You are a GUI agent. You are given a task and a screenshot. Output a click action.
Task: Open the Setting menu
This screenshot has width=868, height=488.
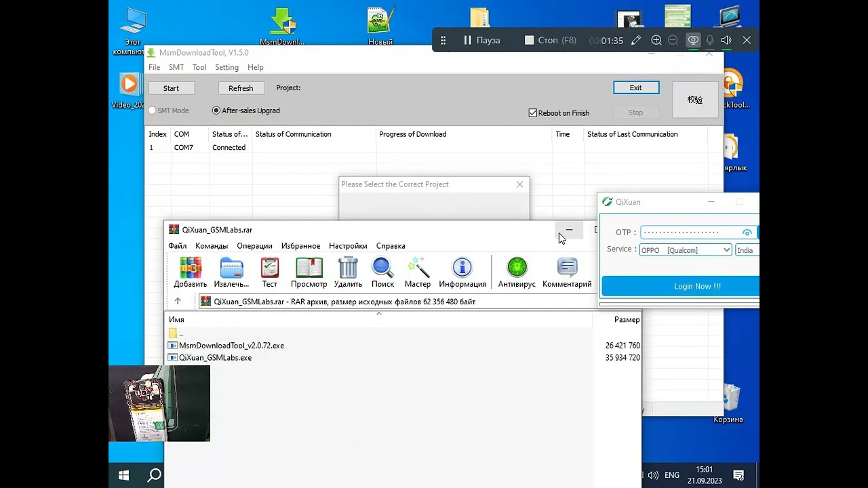click(x=226, y=67)
